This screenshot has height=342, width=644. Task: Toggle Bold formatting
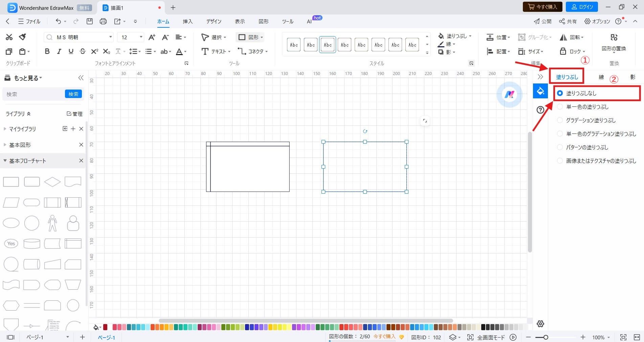coord(47,51)
